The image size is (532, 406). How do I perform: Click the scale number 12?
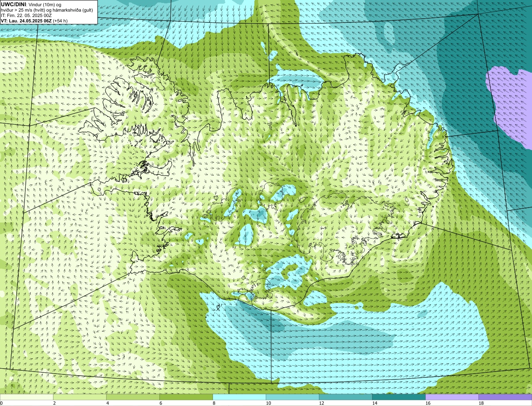(x=322, y=403)
